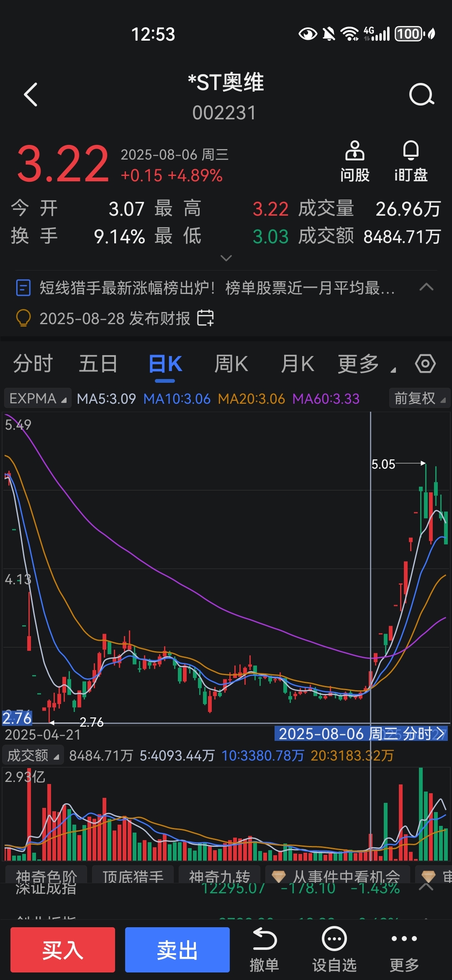Switch to 周K chart tab
The height and width of the screenshot is (980, 452).
tap(231, 364)
